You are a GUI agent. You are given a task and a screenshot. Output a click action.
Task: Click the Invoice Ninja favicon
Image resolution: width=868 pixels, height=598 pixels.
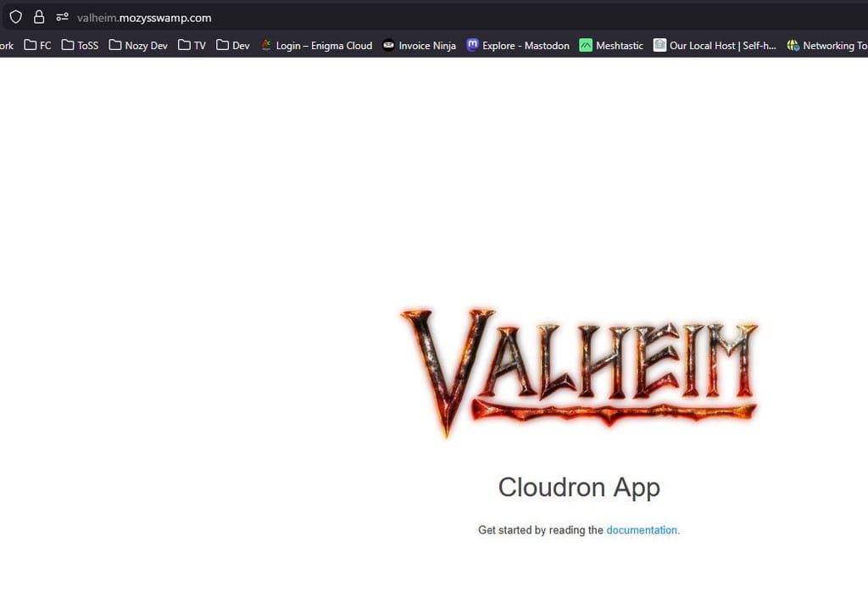pyautogui.click(x=388, y=46)
